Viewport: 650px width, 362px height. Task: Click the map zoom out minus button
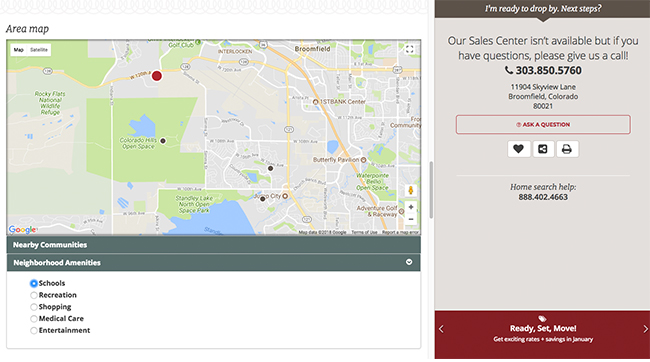(x=411, y=219)
